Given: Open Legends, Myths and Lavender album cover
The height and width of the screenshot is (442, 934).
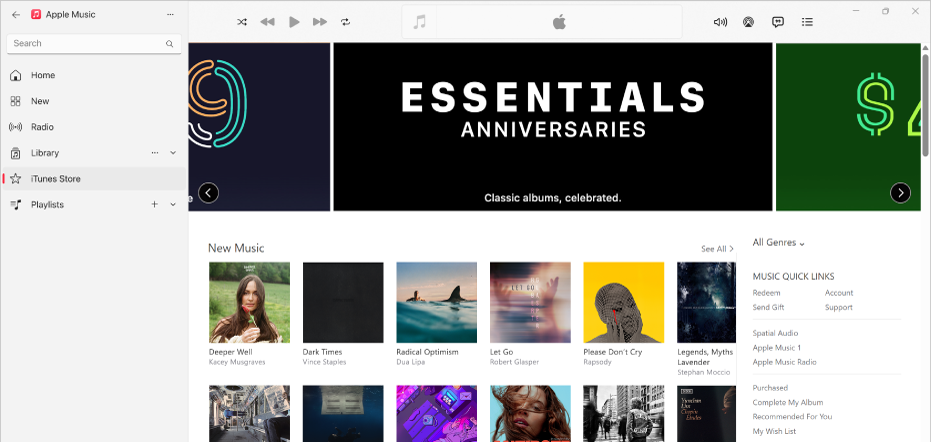Looking at the screenshot, I should point(706,303).
